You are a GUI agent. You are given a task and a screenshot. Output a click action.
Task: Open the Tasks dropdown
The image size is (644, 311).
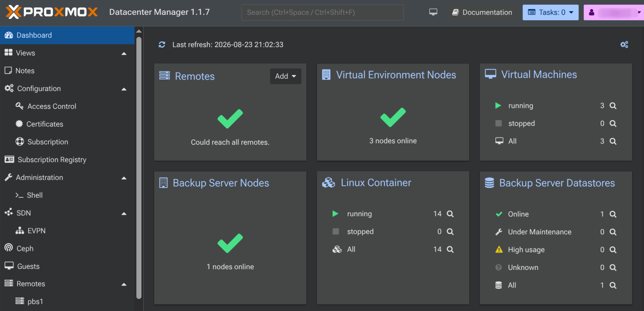tap(551, 12)
